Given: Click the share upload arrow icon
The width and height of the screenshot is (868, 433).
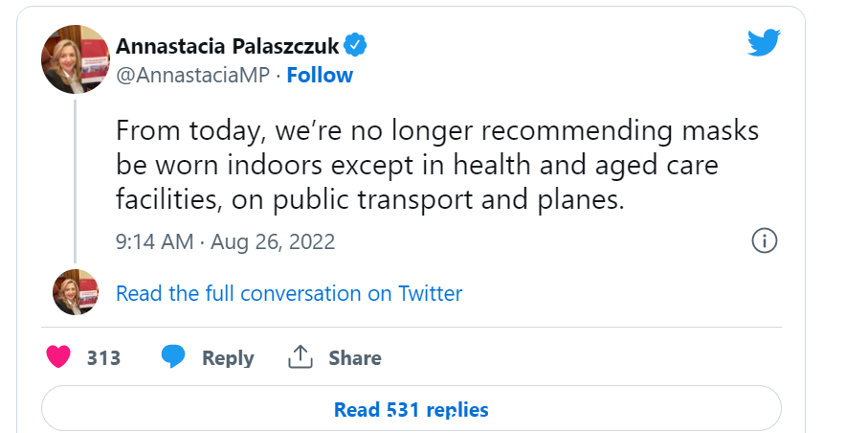Looking at the screenshot, I should pyautogui.click(x=300, y=356).
